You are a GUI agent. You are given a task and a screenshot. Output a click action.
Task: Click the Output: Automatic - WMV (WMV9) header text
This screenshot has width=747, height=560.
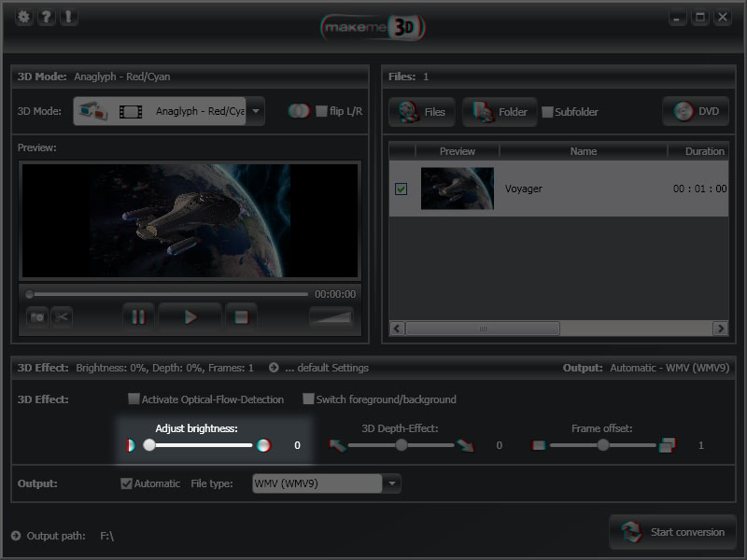(646, 368)
